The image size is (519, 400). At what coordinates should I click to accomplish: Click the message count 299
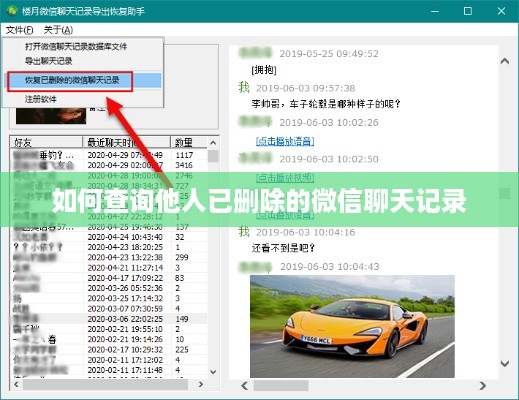[x=182, y=257]
